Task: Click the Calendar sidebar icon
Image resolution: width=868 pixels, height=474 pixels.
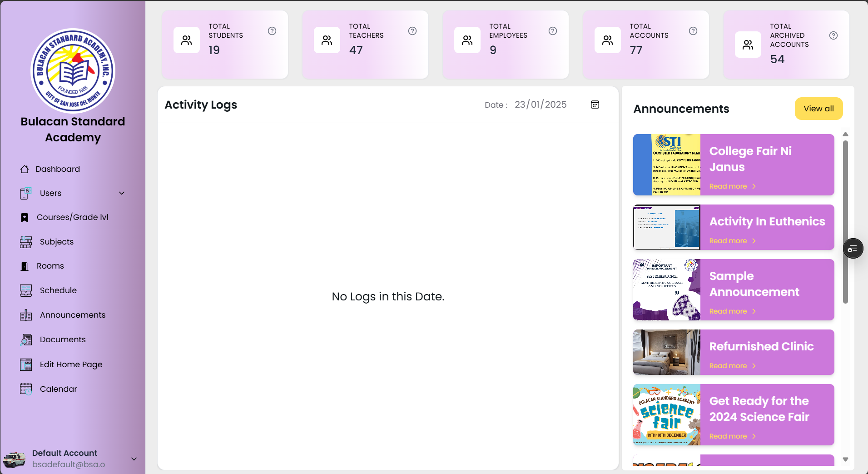Action: click(26, 389)
